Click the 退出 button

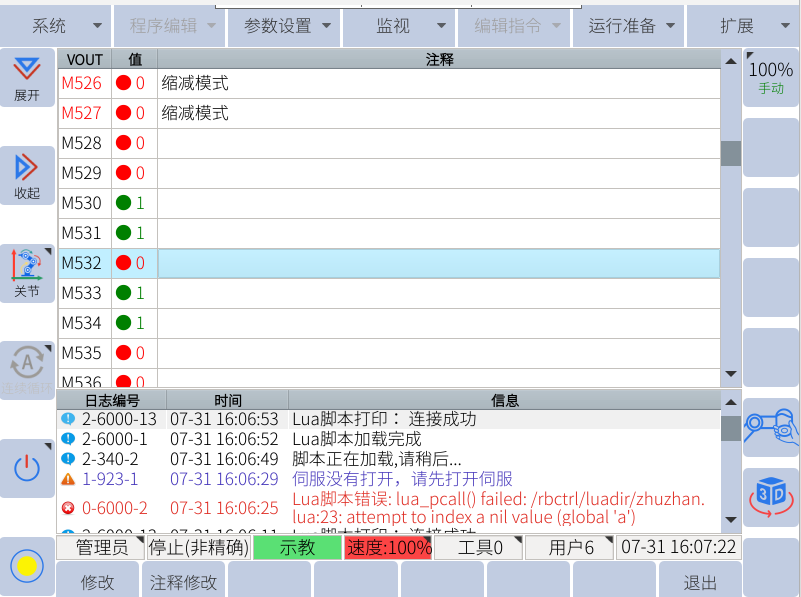point(700,582)
